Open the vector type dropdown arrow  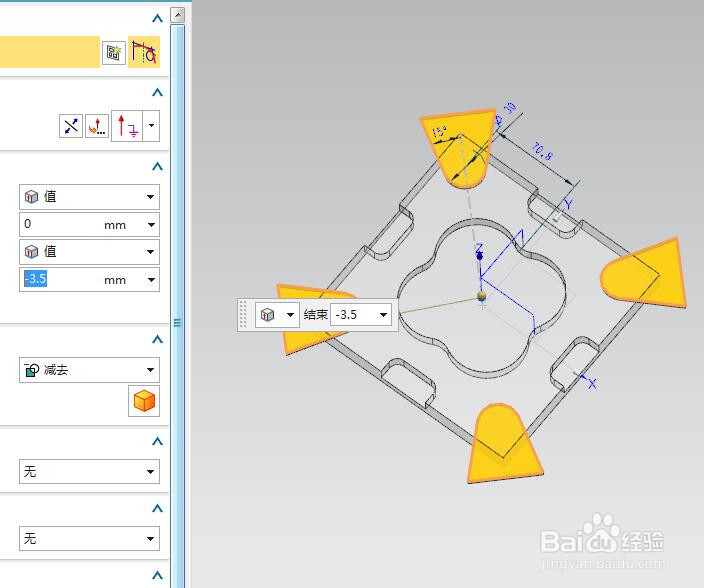(151, 126)
